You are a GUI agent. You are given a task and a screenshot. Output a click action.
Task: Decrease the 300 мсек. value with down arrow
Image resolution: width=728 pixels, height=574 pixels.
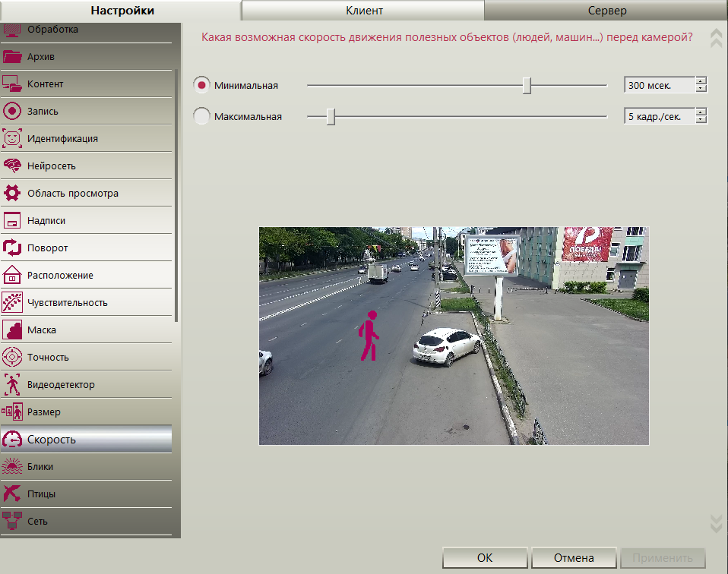pyautogui.click(x=701, y=89)
